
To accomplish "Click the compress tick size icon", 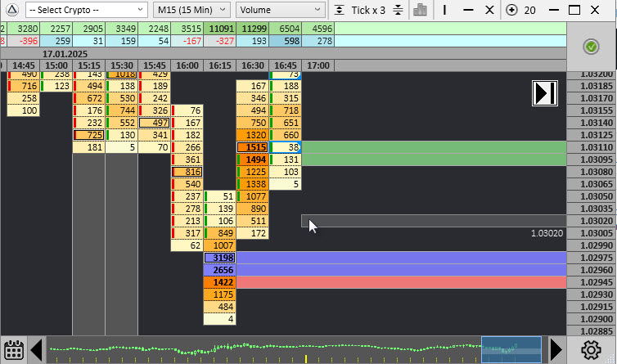I will (x=340, y=10).
